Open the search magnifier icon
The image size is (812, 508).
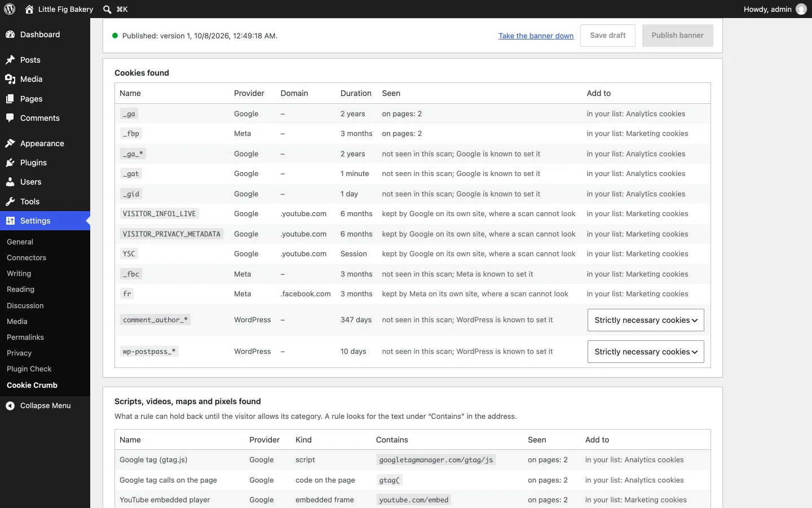(x=107, y=9)
